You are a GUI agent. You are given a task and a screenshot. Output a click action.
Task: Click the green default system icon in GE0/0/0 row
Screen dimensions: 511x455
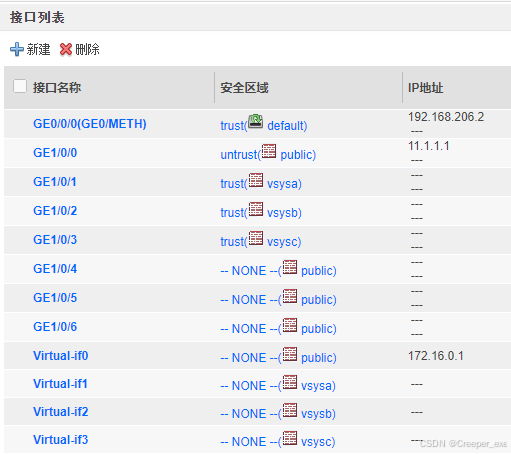click(x=256, y=121)
